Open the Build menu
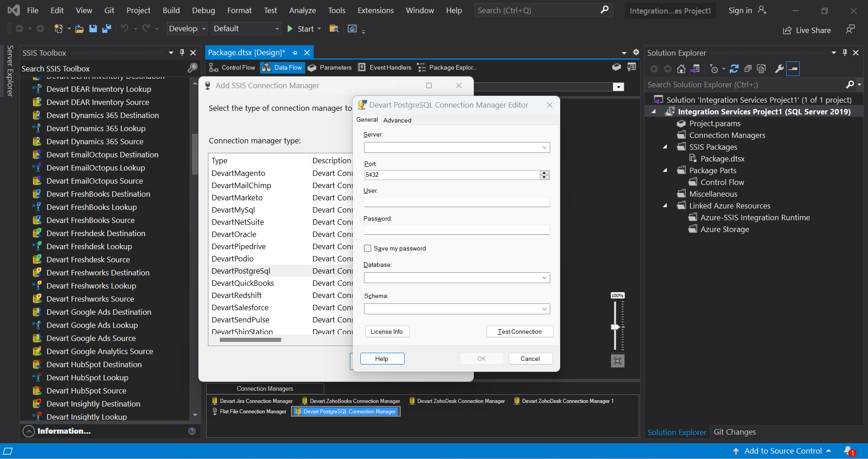868x459 pixels. 171,10
